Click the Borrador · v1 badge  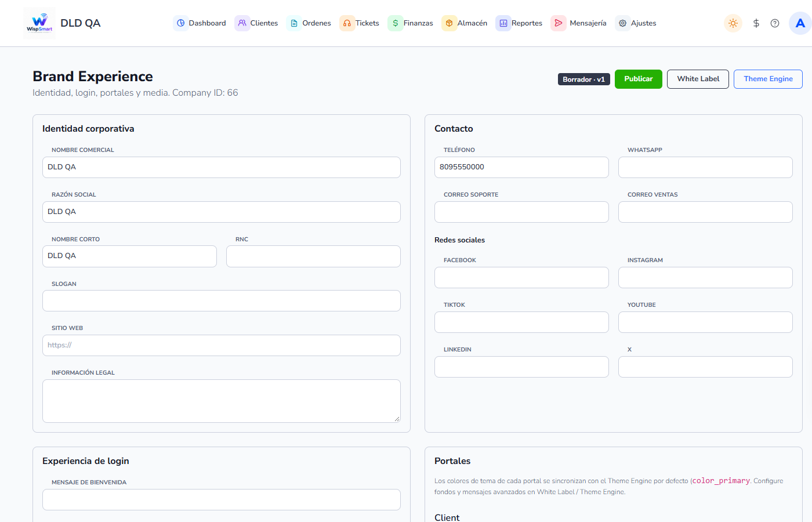[x=584, y=79]
